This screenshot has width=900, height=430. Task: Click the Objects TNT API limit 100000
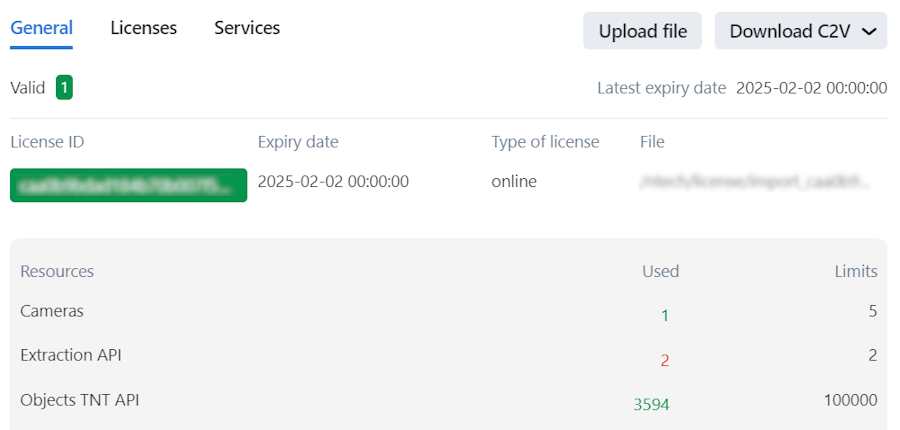coord(850,400)
